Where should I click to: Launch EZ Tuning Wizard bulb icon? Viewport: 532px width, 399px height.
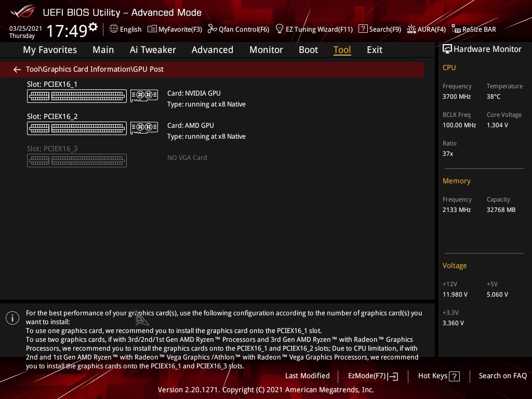[279, 29]
